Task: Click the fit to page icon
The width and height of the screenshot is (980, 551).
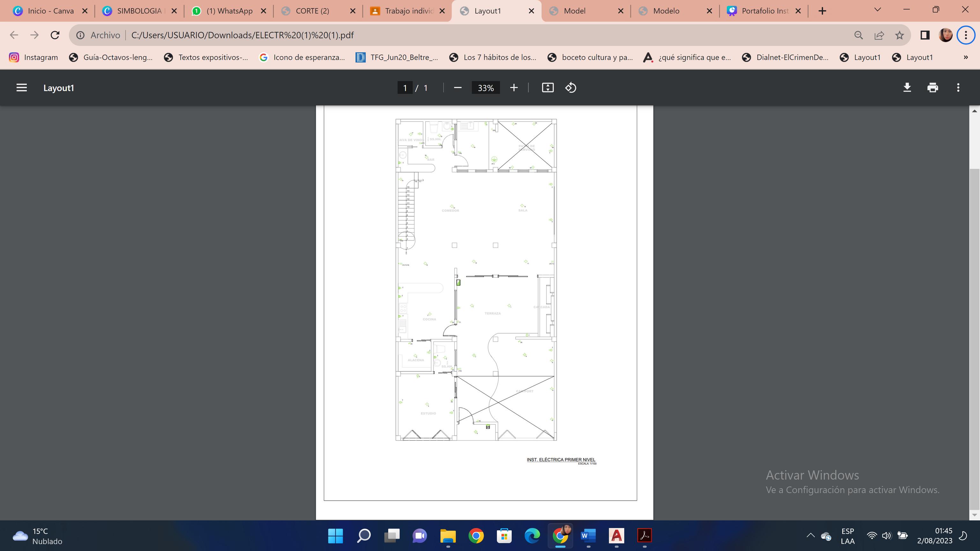Action: [x=547, y=88]
